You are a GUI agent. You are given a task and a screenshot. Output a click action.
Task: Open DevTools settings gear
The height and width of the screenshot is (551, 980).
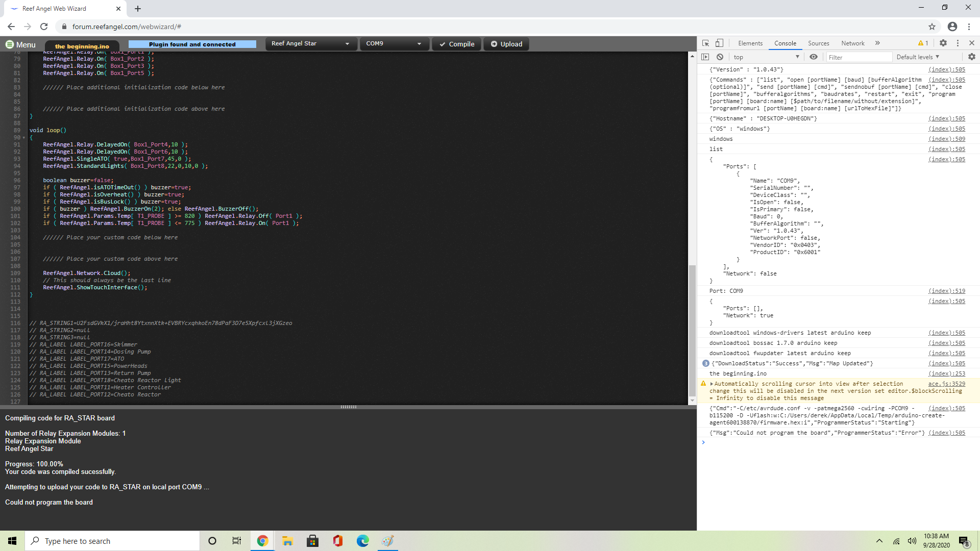943,43
